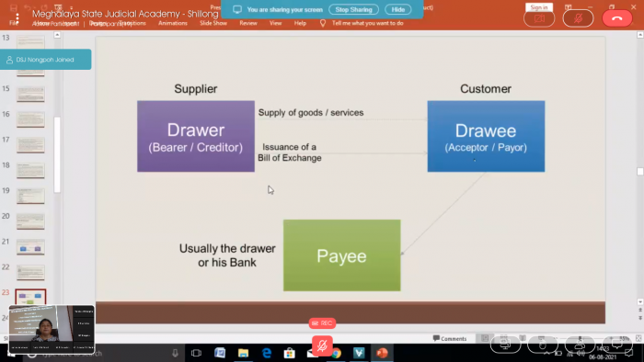Open Word from the taskbar
The image size is (644, 362).
tap(220, 353)
